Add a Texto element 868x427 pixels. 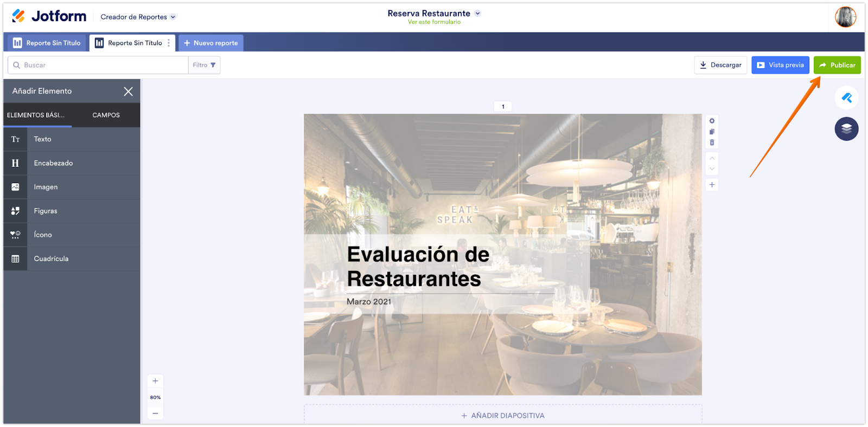pos(72,139)
